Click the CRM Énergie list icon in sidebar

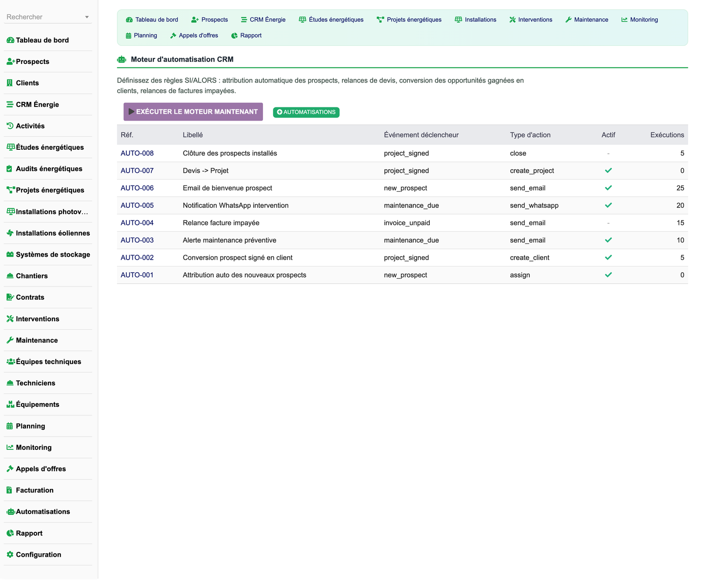(10, 105)
